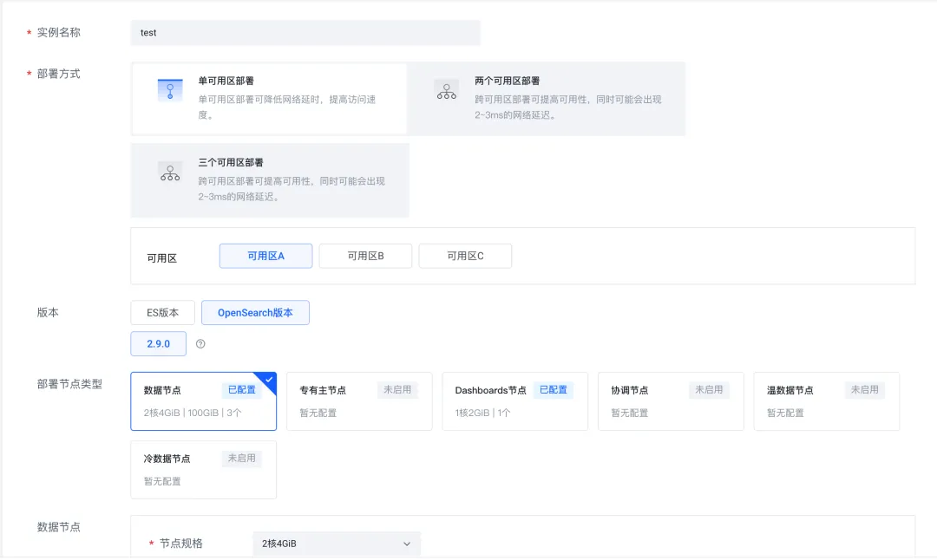Select version 2.9.0 button
This screenshot has width=937, height=560.
[158, 344]
